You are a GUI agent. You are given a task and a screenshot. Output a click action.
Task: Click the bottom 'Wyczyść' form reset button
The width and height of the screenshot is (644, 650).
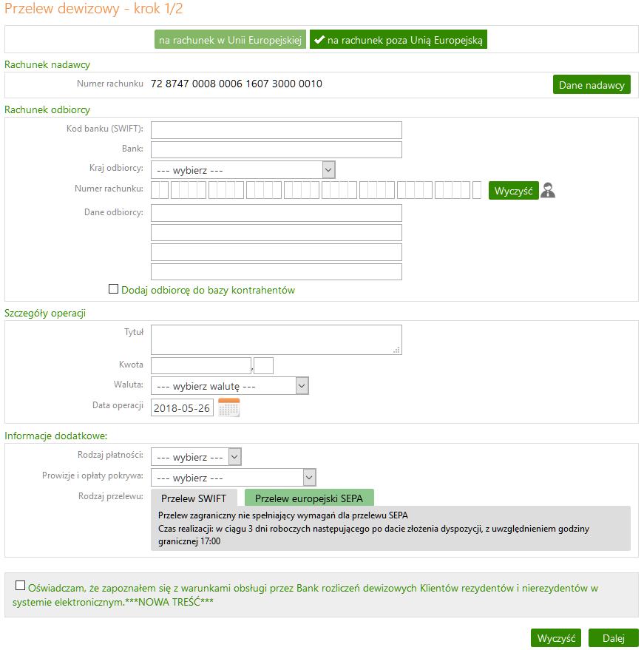[x=556, y=638]
